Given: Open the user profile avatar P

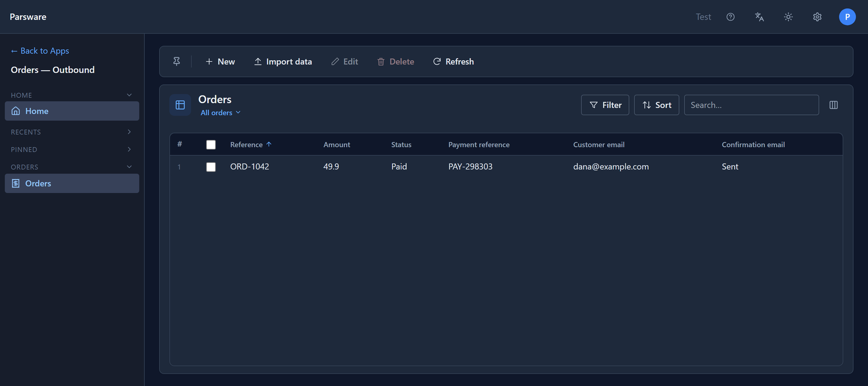Looking at the screenshot, I should coord(847,17).
